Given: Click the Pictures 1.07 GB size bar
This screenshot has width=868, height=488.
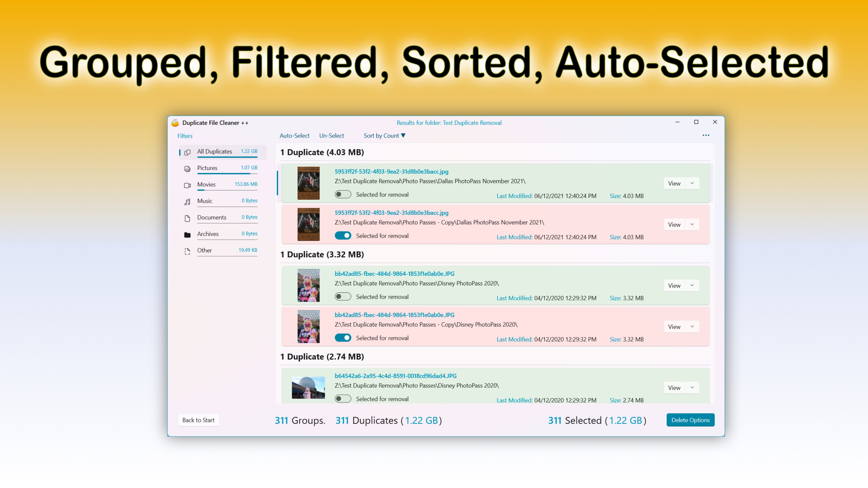Looking at the screenshot, I should (227, 174).
